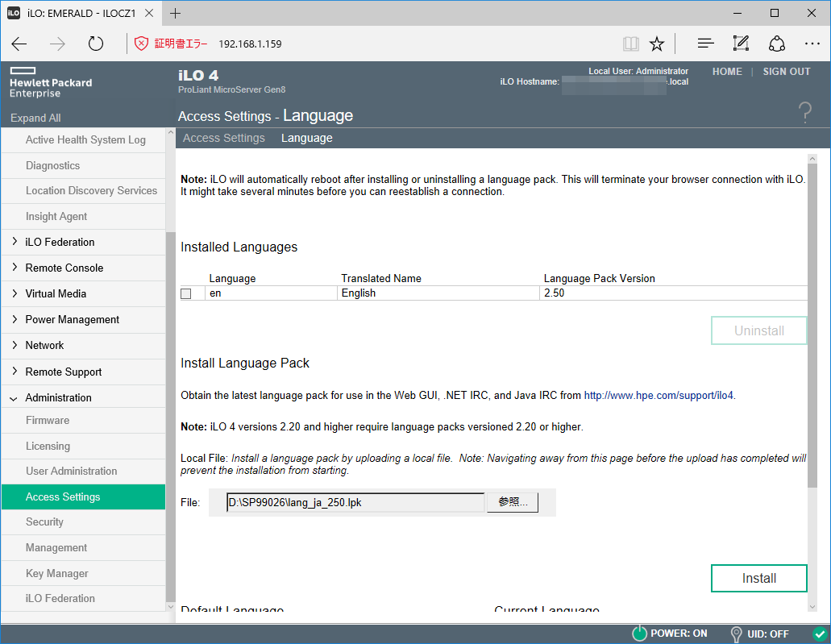Click the language pack File path field

click(355, 502)
